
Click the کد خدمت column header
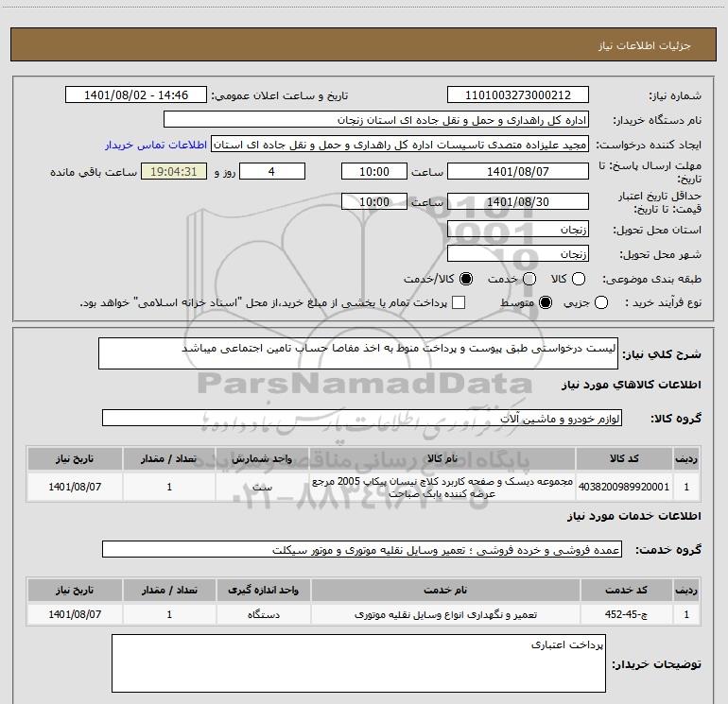[626, 590]
